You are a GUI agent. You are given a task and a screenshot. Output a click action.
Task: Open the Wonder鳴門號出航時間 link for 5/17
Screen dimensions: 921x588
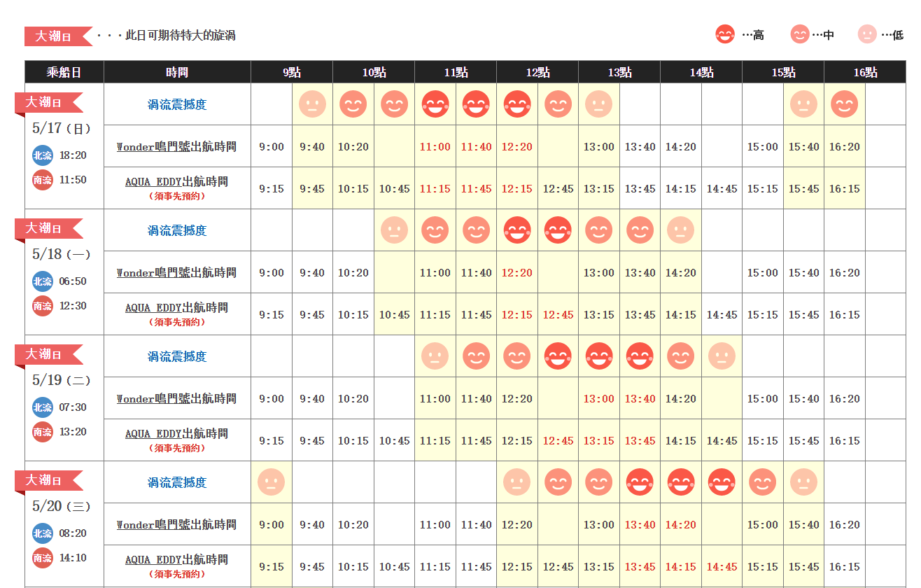click(176, 147)
